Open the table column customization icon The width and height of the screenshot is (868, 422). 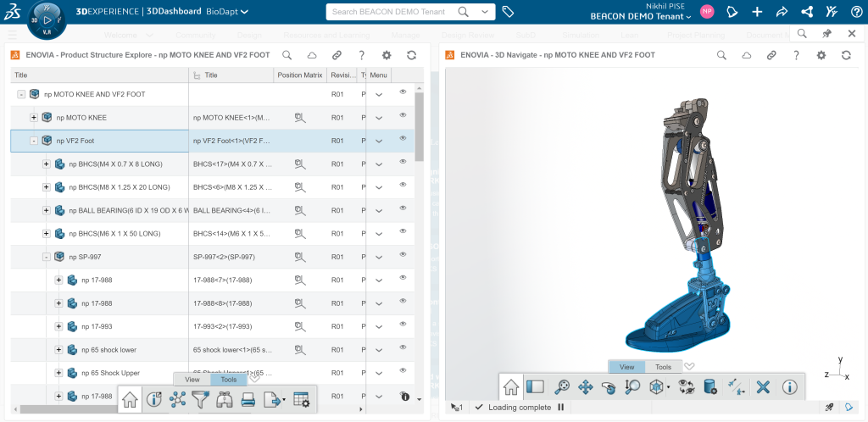pyautogui.click(x=301, y=400)
